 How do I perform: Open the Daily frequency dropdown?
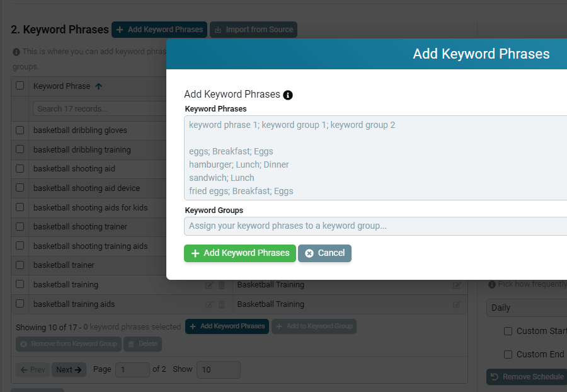pyautogui.click(x=527, y=308)
